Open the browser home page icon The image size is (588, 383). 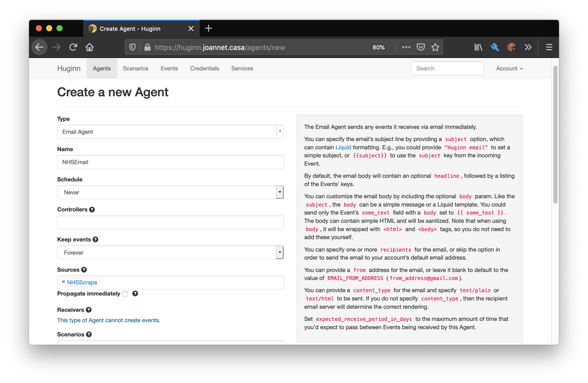coord(90,47)
